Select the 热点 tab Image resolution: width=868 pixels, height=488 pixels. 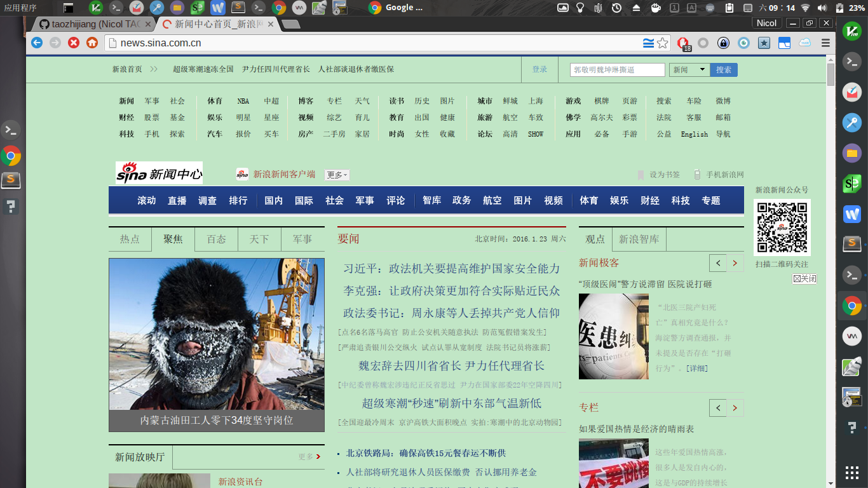[130, 239]
